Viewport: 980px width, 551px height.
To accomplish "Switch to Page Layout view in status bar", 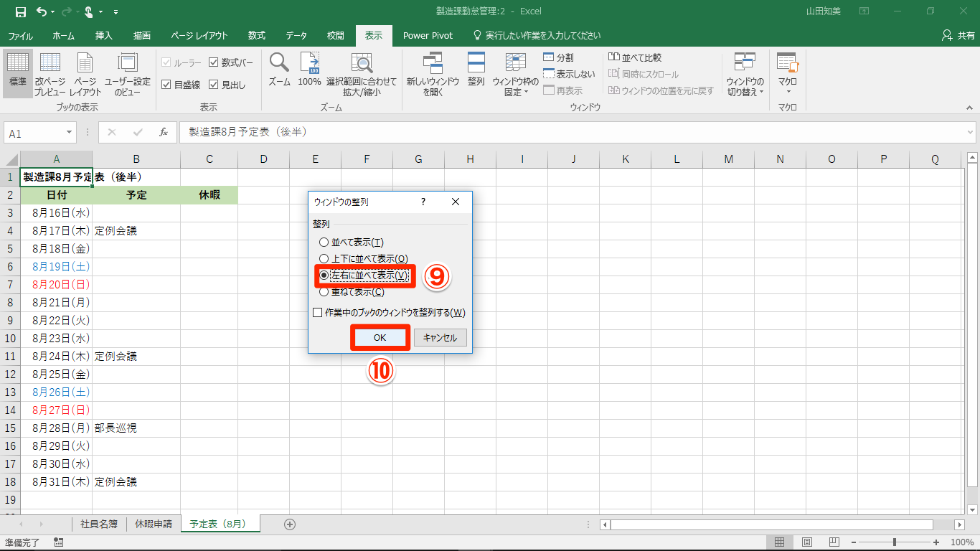I will pos(807,542).
